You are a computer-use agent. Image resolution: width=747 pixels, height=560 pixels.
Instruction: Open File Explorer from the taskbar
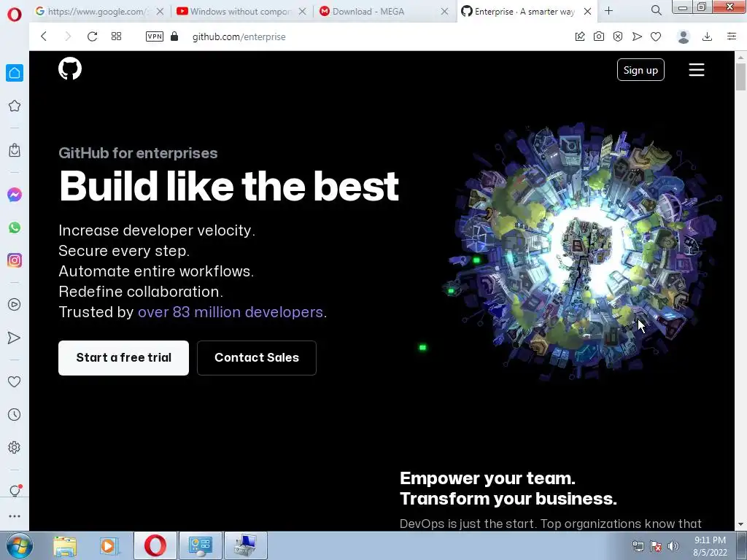click(65, 545)
